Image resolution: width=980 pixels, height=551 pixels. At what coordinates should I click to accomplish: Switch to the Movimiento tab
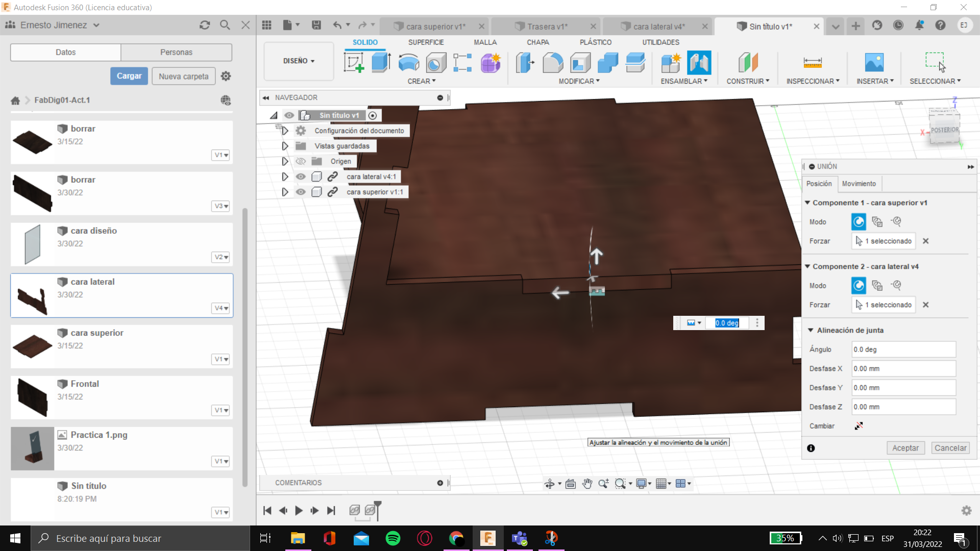pos(859,184)
